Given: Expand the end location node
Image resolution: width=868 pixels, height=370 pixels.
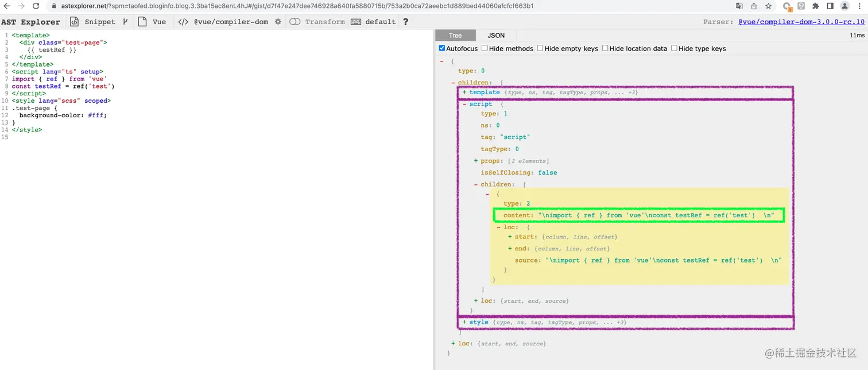Looking at the screenshot, I should (510, 249).
